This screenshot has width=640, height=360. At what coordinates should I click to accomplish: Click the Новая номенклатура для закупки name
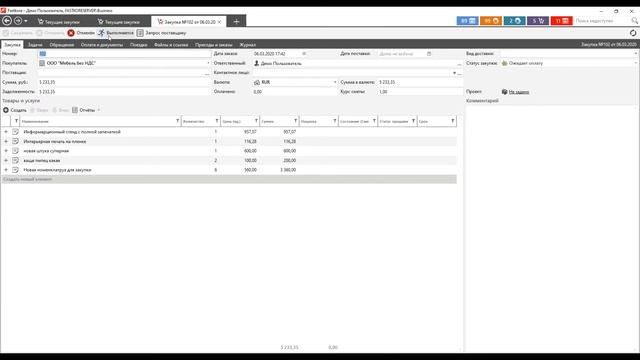pyautogui.click(x=57, y=170)
